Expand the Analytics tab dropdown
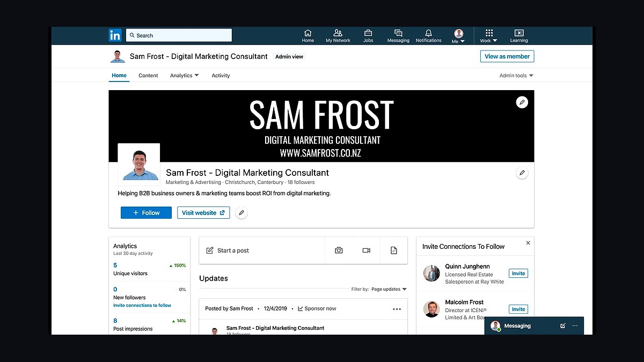This screenshot has width=644, height=362. pyautogui.click(x=185, y=76)
